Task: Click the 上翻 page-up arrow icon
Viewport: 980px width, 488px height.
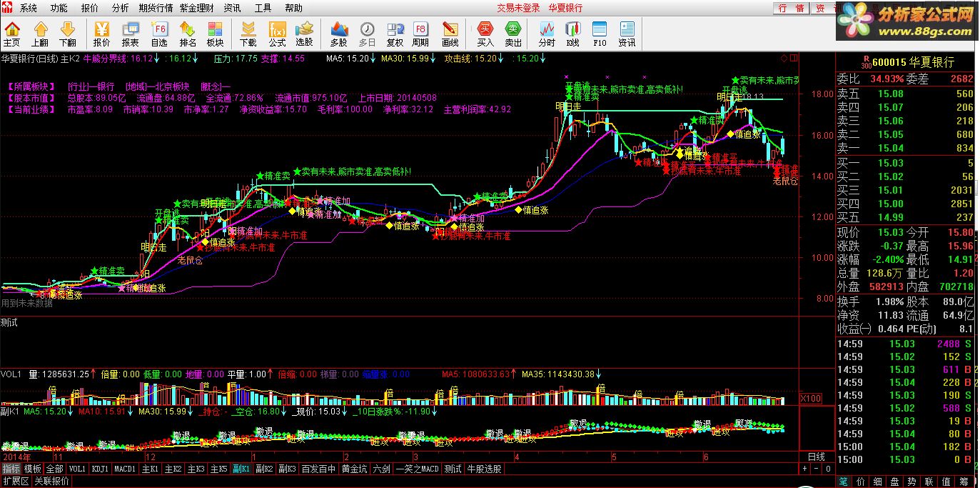Action: point(39,34)
